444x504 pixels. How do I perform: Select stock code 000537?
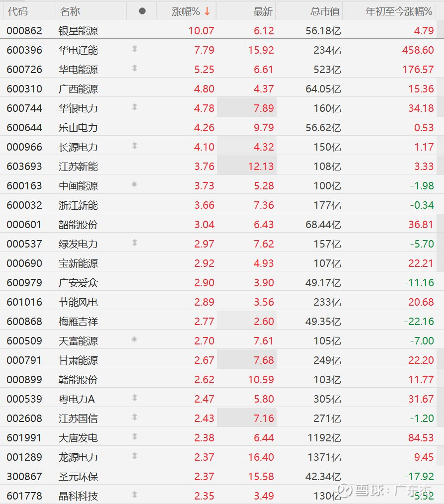click(x=24, y=244)
